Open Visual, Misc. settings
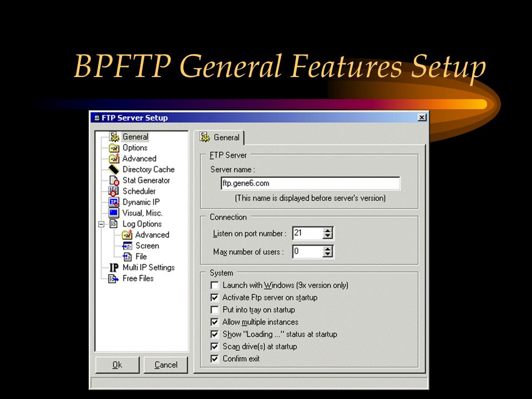Screen dimensions: 532x399 (142, 213)
